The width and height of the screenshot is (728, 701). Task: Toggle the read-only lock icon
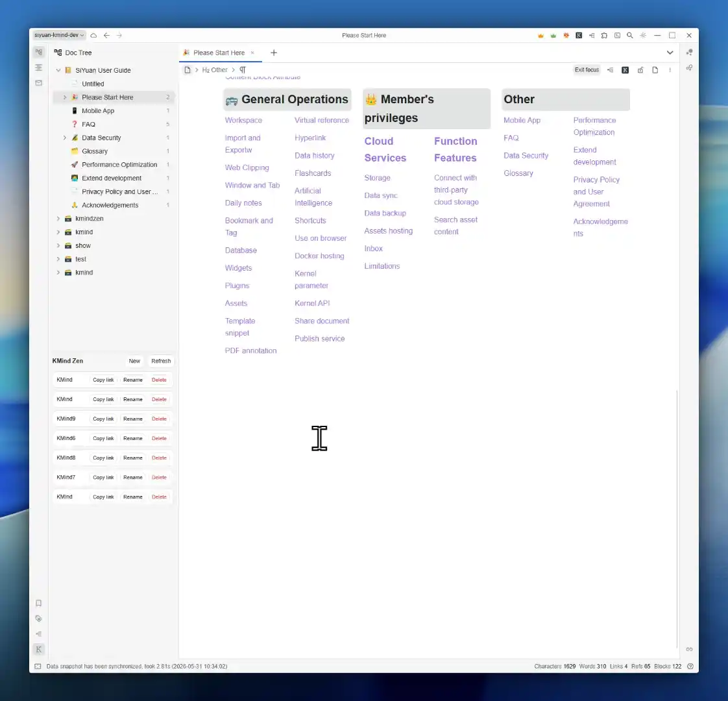(640, 70)
